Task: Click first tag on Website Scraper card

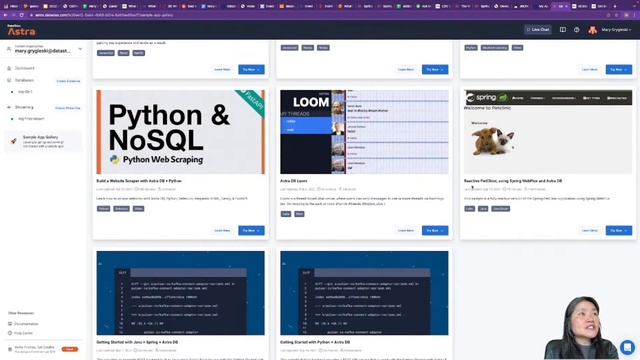Action: (x=103, y=209)
